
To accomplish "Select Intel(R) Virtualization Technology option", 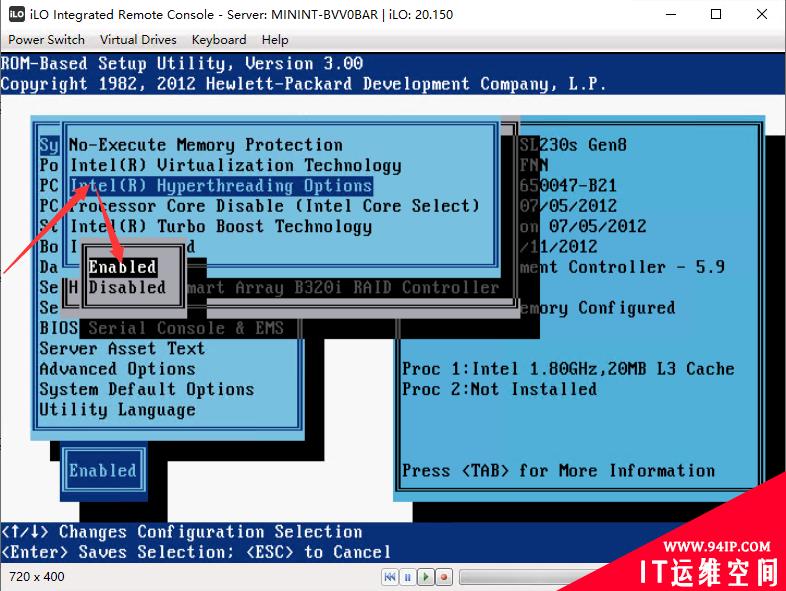I will (236, 165).
